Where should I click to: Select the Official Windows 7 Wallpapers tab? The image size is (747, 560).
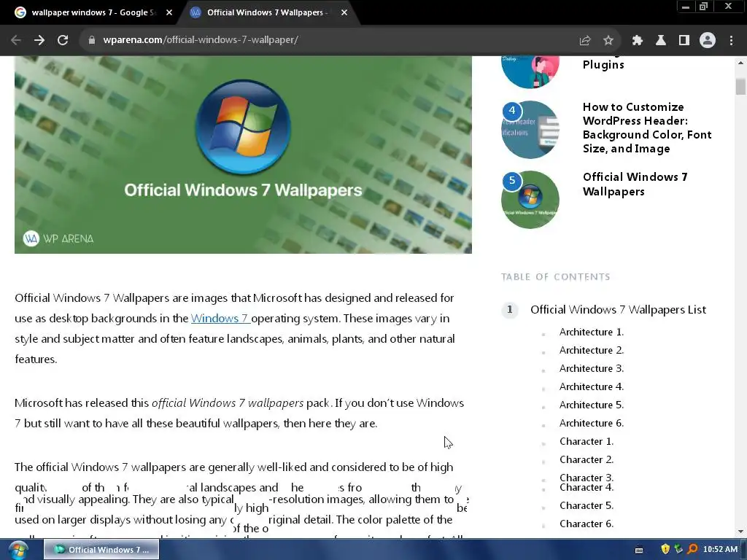tap(267, 12)
